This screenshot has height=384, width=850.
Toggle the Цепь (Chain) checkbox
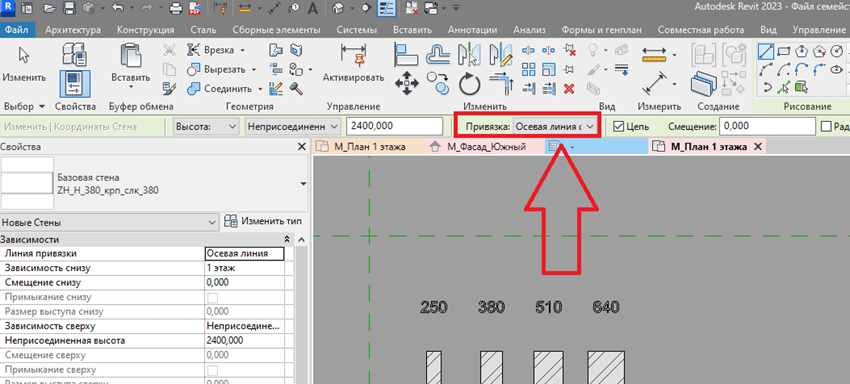coord(618,126)
